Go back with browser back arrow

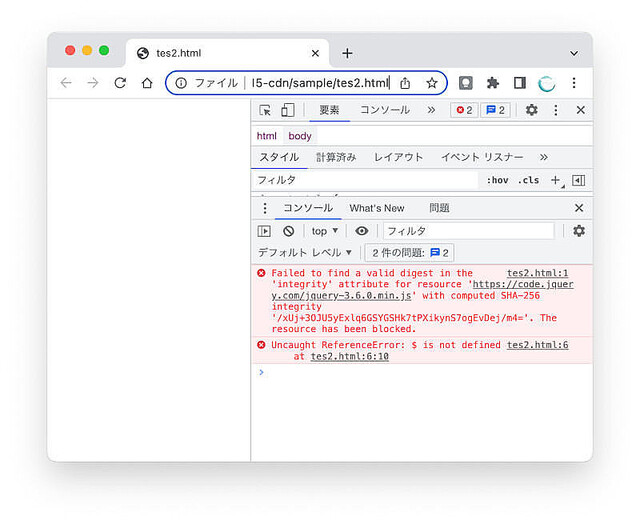pyautogui.click(x=66, y=83)
